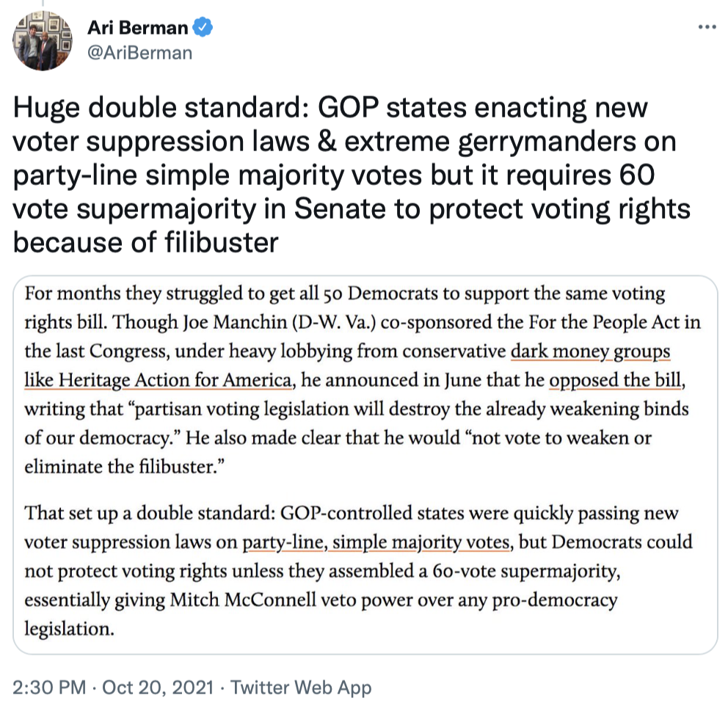
Task: Click "party-line, simple majority votes" link
Action: [376, 542]
